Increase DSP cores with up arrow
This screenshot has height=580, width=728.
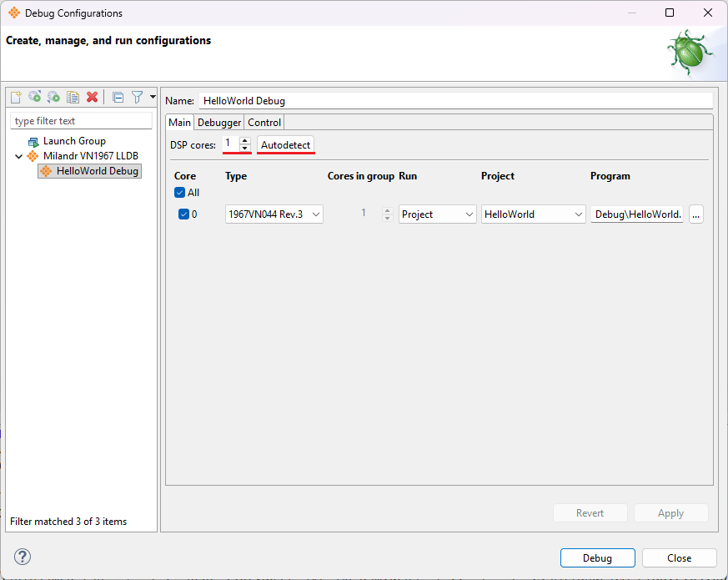pos(244,140)
